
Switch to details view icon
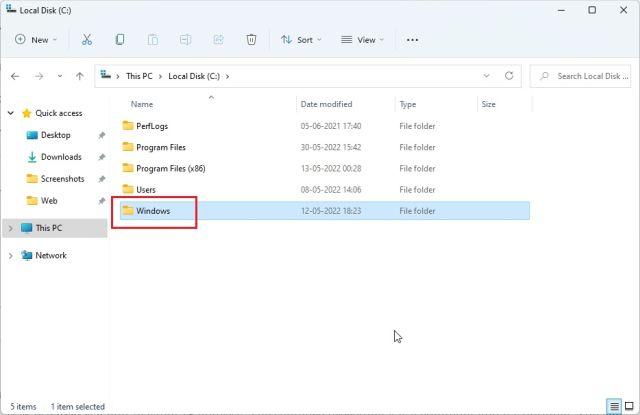(614, 406)
